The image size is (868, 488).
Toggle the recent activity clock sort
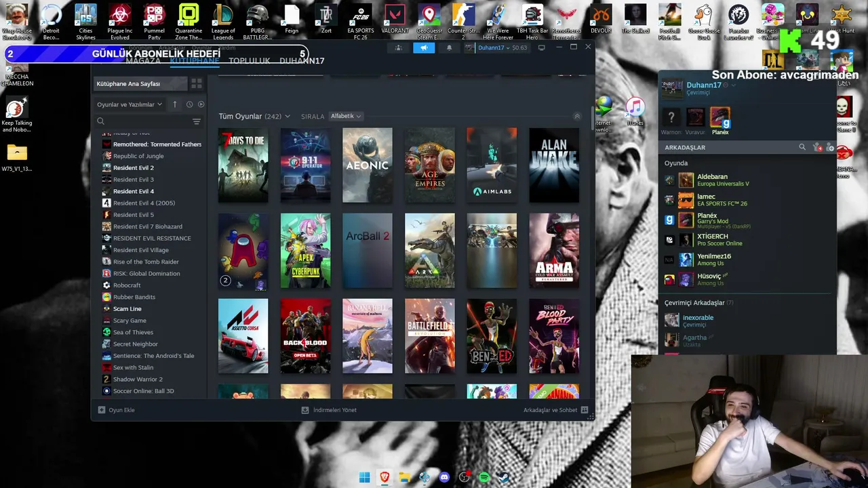(189, 104)
